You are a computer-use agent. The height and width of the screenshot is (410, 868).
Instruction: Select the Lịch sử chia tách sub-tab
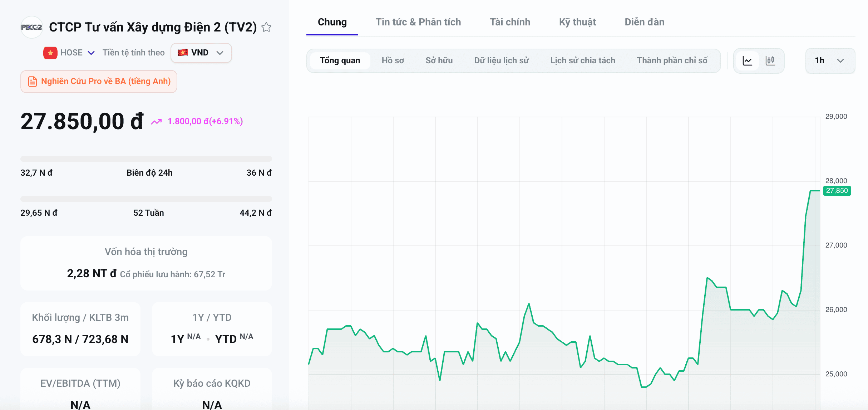pyautogui.click(x=583, y=61)
